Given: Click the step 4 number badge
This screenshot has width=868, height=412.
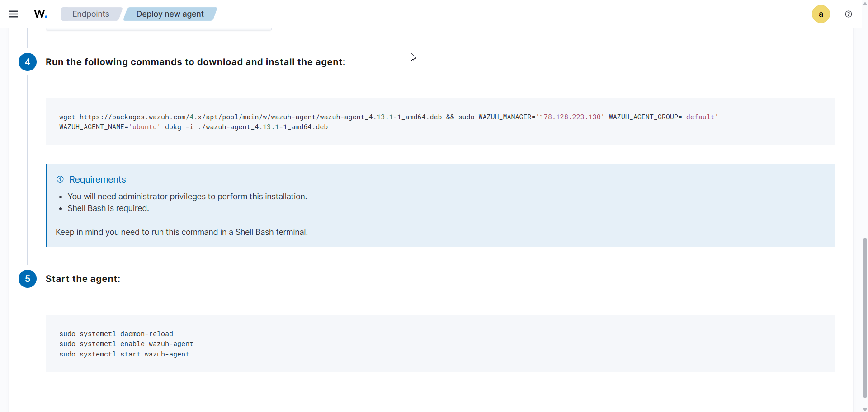Looking at the screenshot, I should tap(28, 62).
